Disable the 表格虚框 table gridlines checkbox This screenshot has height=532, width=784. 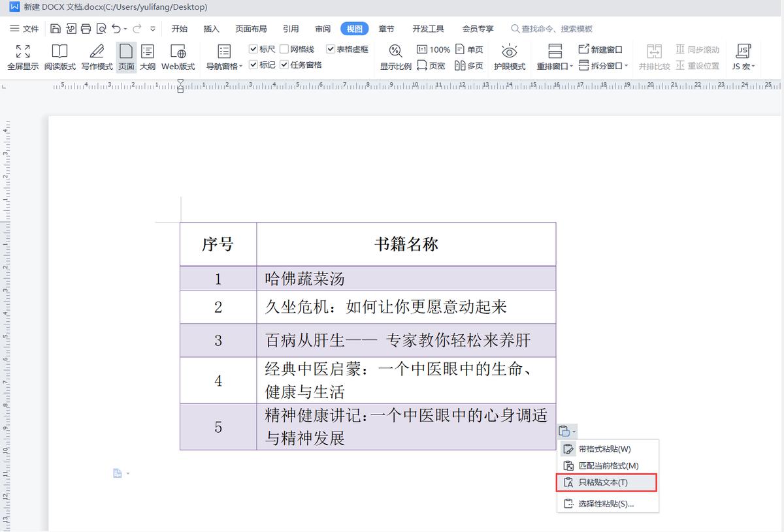pyautogui.click(x=331, y=49)
